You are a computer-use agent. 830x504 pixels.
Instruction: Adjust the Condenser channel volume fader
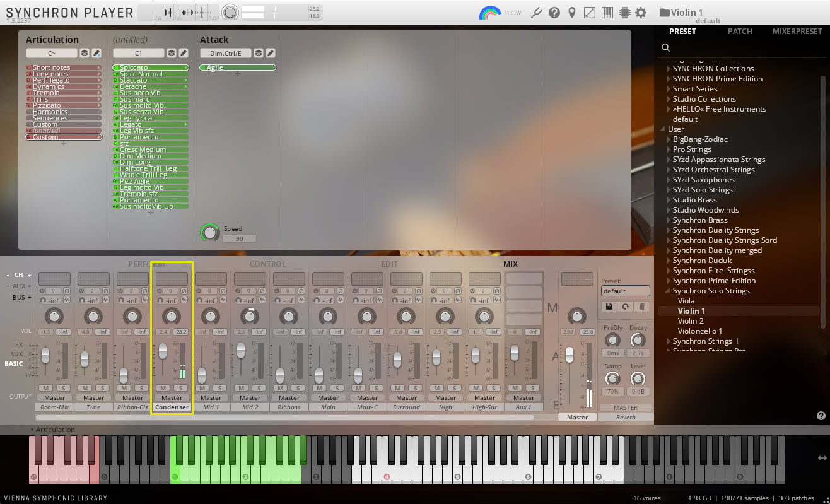point(163,351)
